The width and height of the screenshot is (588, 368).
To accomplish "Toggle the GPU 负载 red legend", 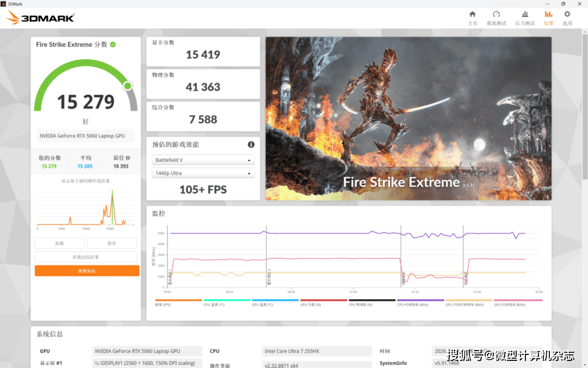I will [323, 303].
